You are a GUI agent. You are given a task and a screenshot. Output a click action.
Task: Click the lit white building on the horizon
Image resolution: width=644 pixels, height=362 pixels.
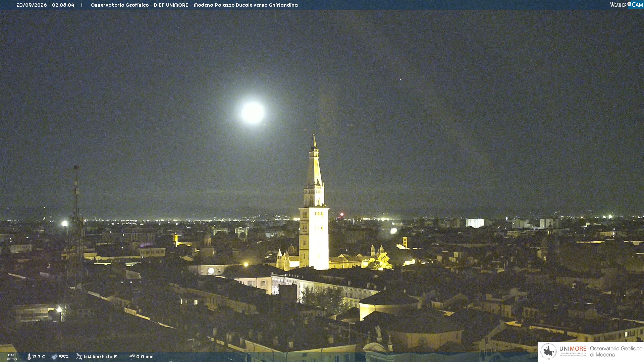click(x=475, y=223)
